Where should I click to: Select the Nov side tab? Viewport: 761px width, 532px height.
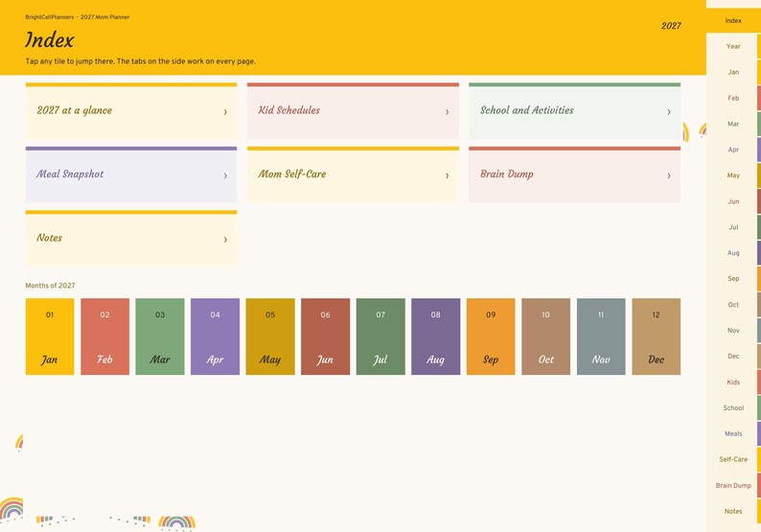pyautogui.click(x=733, y=331)
